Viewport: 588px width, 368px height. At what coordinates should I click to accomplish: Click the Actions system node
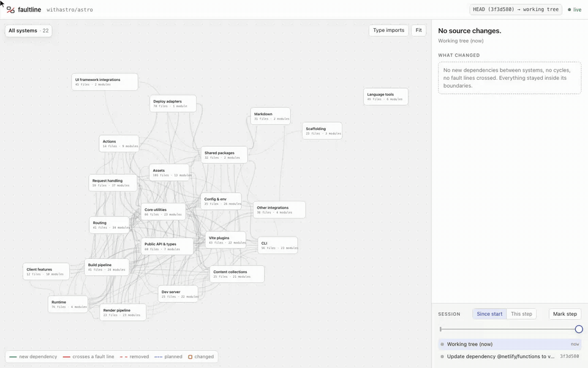click(x=119, y=144)
